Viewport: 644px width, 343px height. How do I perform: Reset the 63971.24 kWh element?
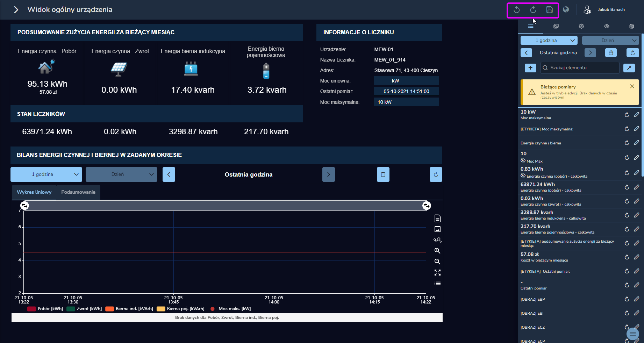pyautogui.click(x=627, y=187)
